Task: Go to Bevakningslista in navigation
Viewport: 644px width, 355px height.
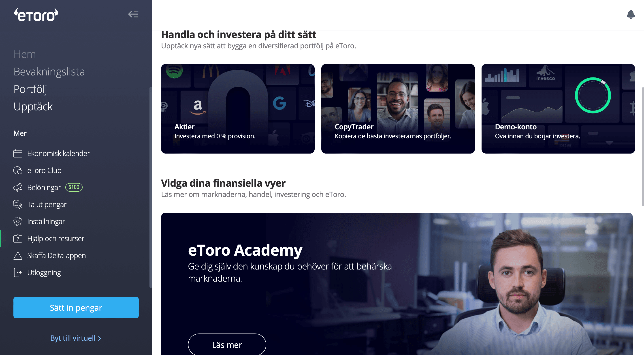Action: coord(49,71)
